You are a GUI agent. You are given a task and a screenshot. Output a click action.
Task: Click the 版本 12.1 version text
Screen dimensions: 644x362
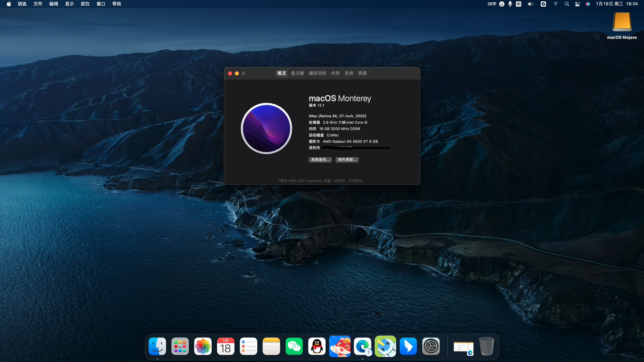317,105
